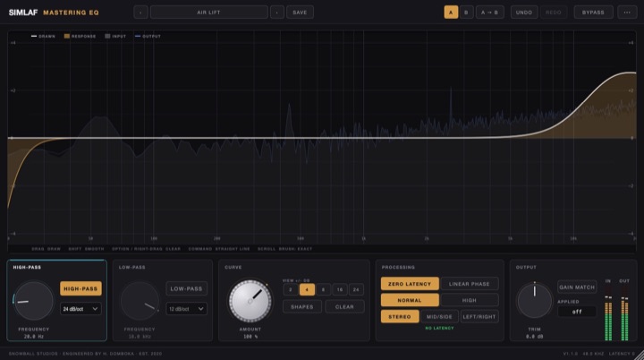The width and height of the screenshot is (644, 360).
Task: Select state B
Action: 466,13
